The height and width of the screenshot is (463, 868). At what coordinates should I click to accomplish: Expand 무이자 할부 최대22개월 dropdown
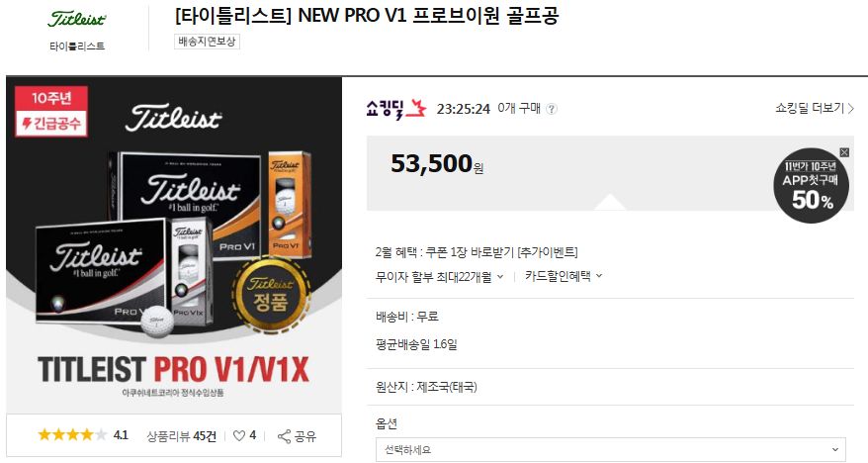440,276
